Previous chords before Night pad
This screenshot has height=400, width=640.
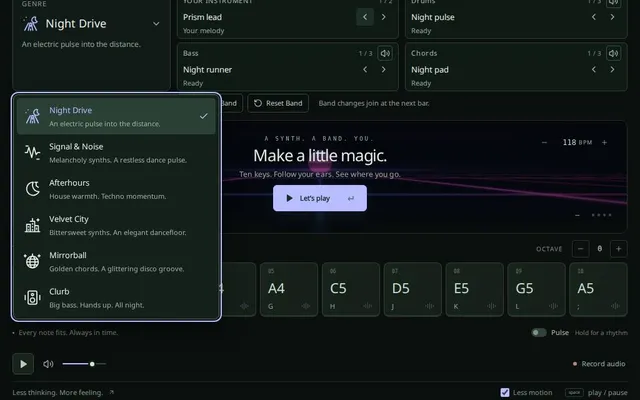(x=594, y=69)
